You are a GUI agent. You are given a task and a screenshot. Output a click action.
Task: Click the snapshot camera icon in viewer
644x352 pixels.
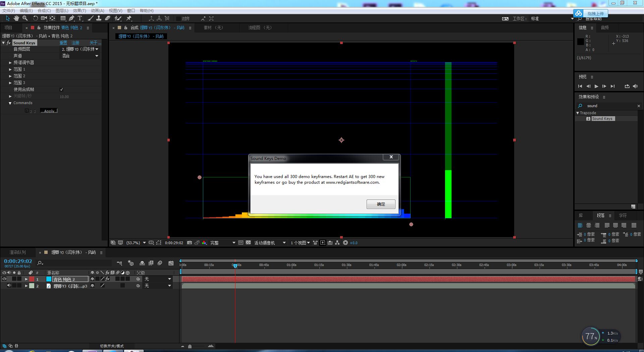coord(190,243)
